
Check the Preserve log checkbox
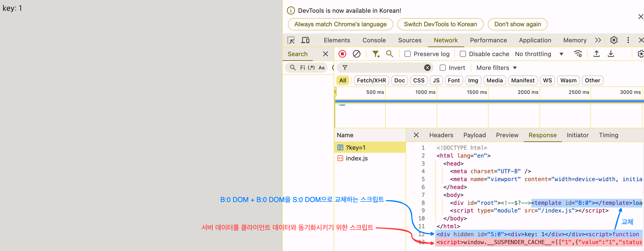[408, 54]
